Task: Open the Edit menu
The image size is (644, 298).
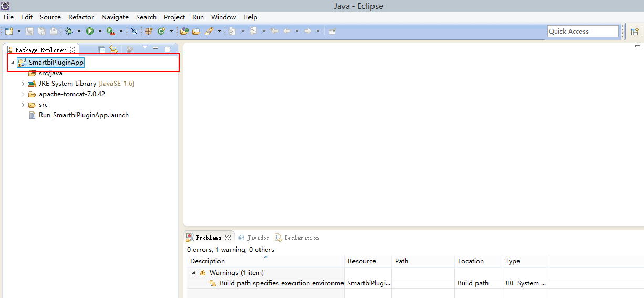Action: point(27,17)
